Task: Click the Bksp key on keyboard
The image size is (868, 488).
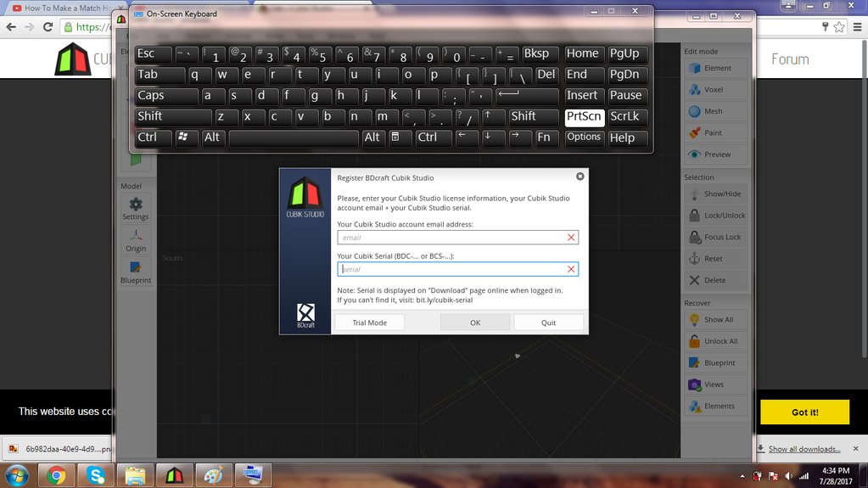Action: 540,53
